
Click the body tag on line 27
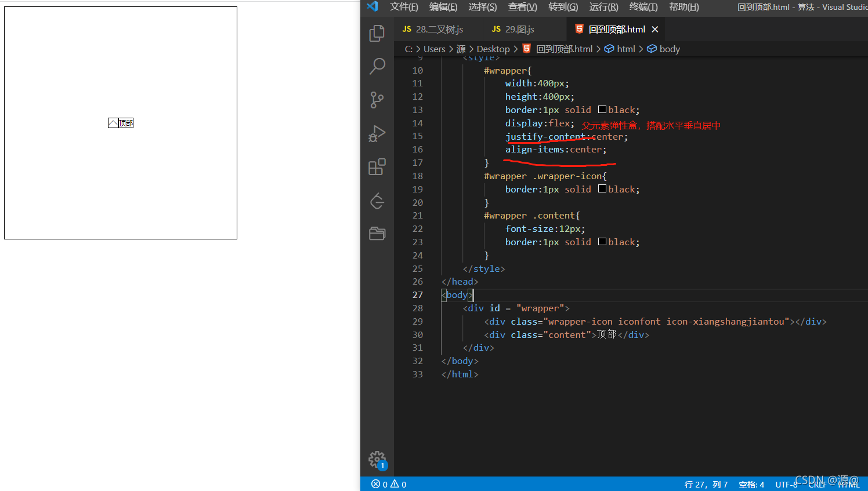pos(457,295)
